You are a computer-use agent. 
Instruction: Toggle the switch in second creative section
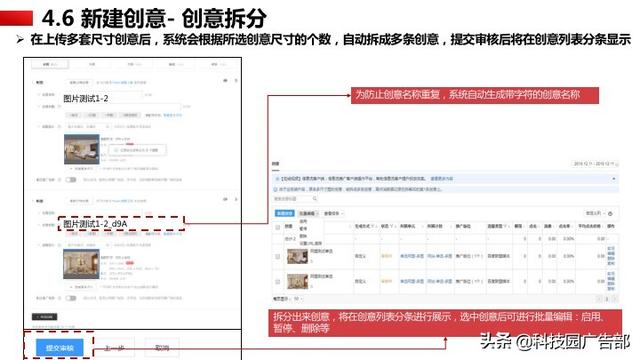click(71, 298)
